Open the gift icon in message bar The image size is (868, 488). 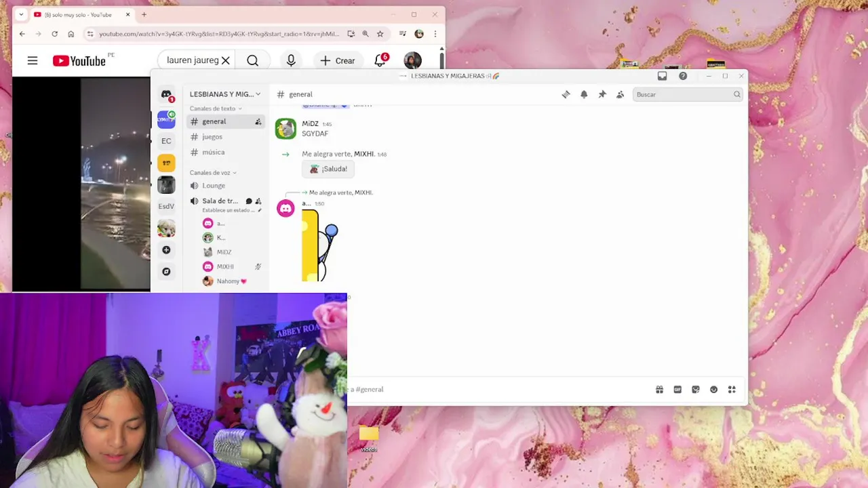(x=659, y=389)
